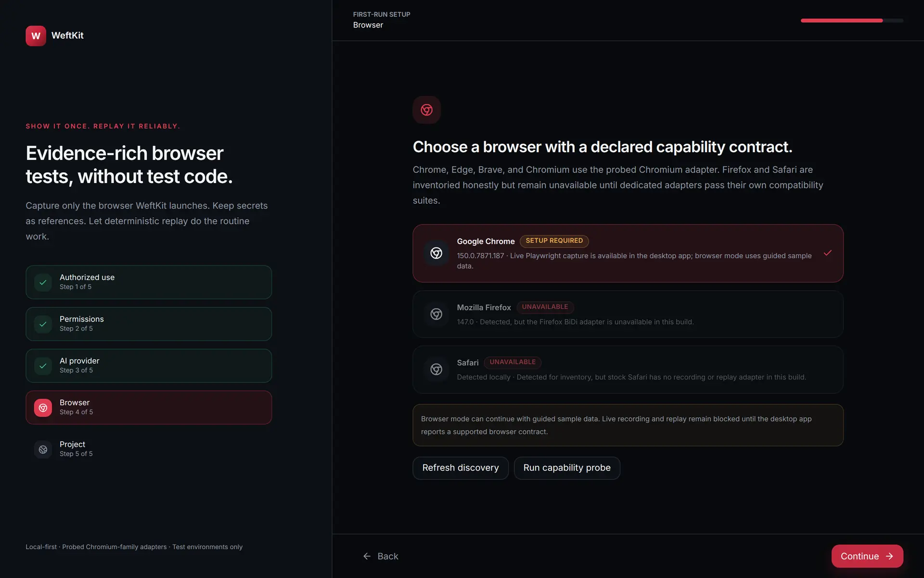
Task: Select the Mozilla Firefox browser option
Action: 628,314
